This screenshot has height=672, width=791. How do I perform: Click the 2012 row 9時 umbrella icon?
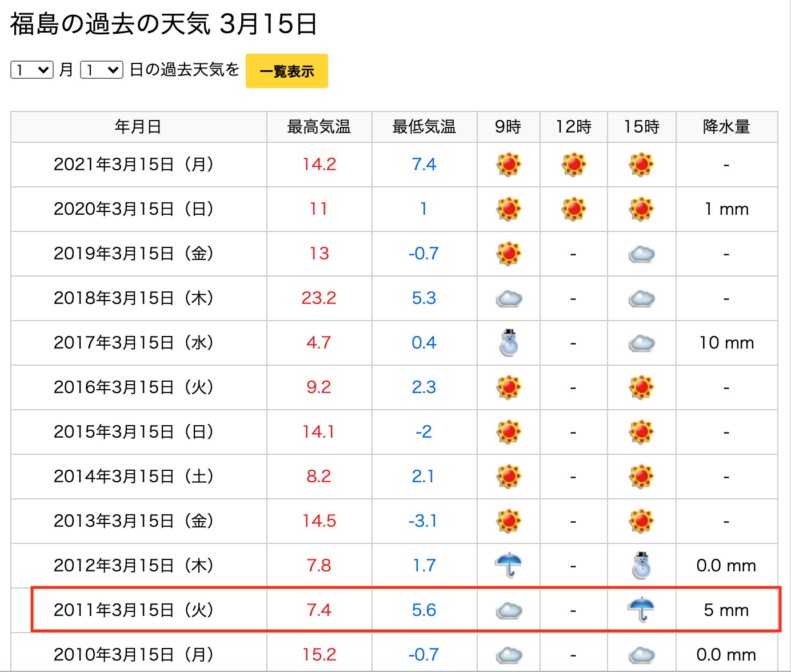[x=509, y=565]
